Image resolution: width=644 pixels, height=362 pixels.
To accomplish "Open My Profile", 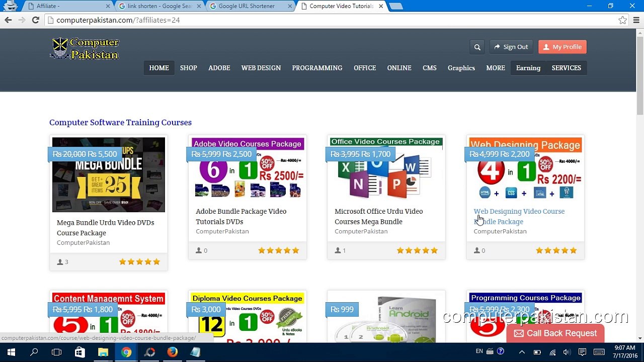I will tap(562, 47).
